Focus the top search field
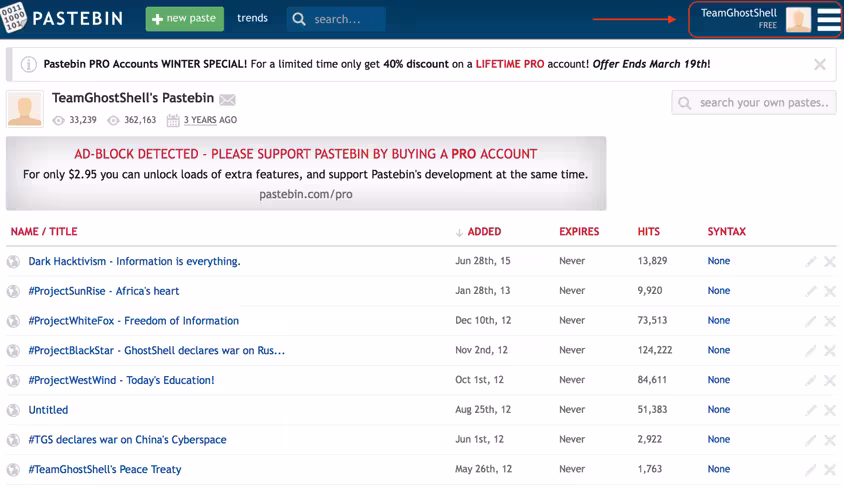Viewport: 844px width, 488px height. (336, 19)
